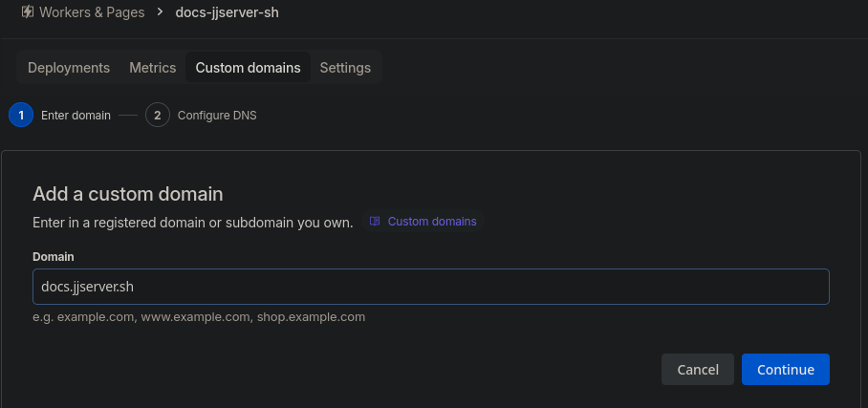Switch to the Deployments tab
Screen dimensions: 868x408
[x=69, y=68]
